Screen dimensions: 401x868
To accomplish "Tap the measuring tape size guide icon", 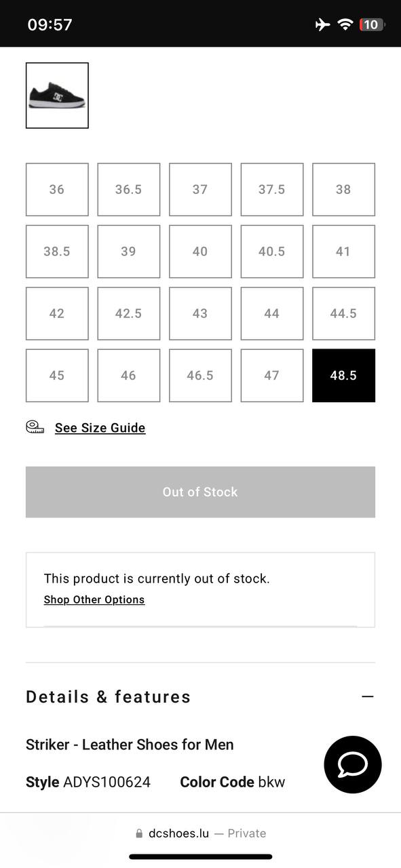I will point(35,427).
